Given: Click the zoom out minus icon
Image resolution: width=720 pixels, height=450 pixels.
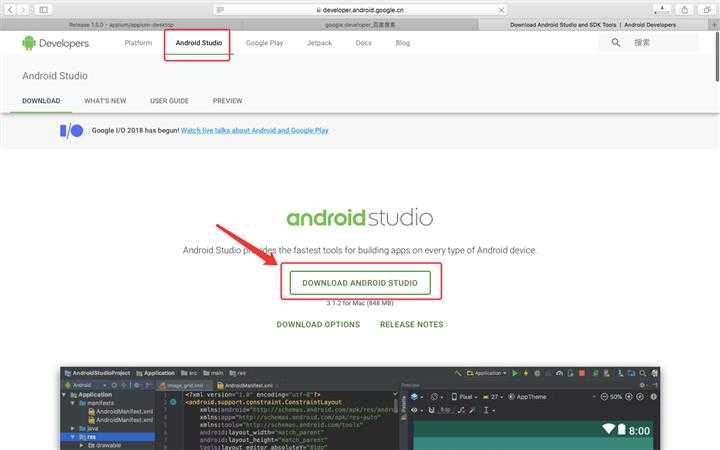Looking at the screenshot, I should (604, 397).
